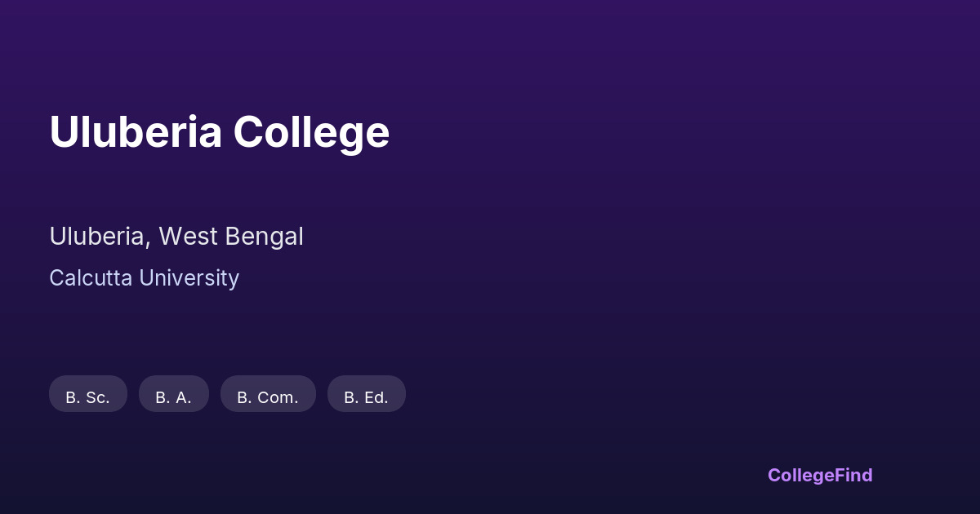Click the word 'College' in the title
Image resolution: width=980 pixels, height=514 pixels.
click(311, 132)
